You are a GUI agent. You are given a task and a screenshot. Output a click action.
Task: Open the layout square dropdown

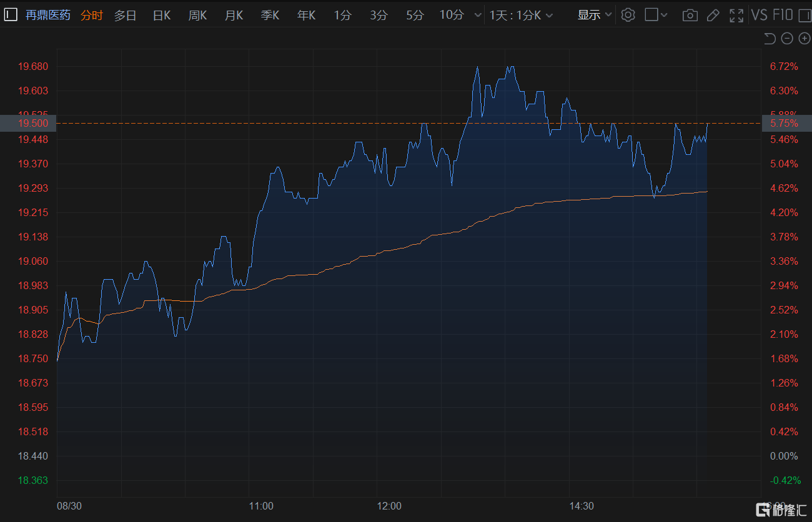click(x=656, y=15)
